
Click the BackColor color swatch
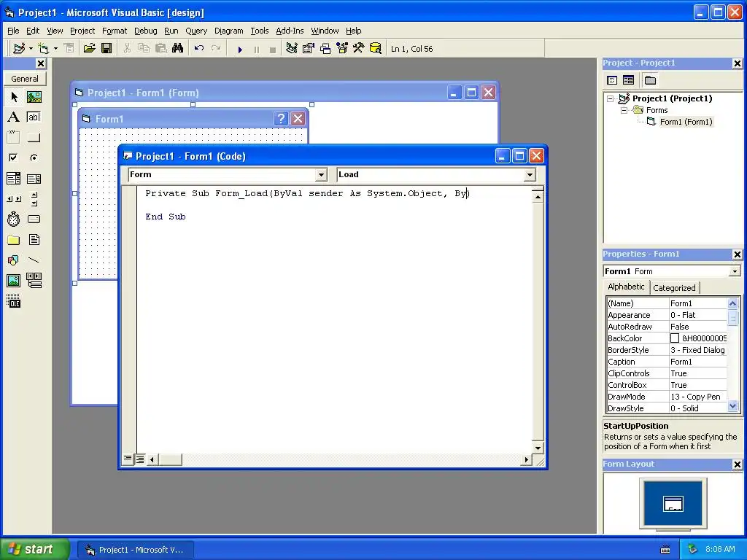tap(675, 338)
